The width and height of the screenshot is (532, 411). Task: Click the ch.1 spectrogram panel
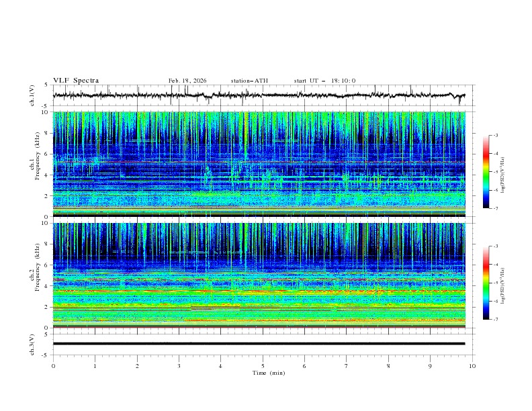pos(259,164)
